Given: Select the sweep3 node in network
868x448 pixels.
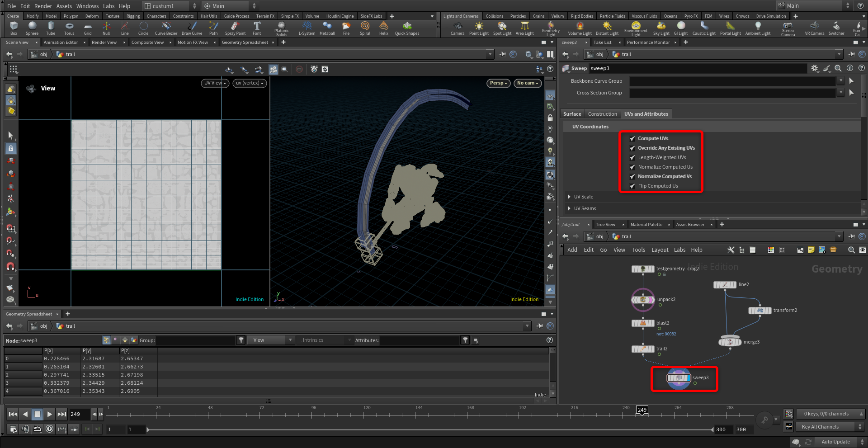Looking at the screenshot, I should (679, 378).
